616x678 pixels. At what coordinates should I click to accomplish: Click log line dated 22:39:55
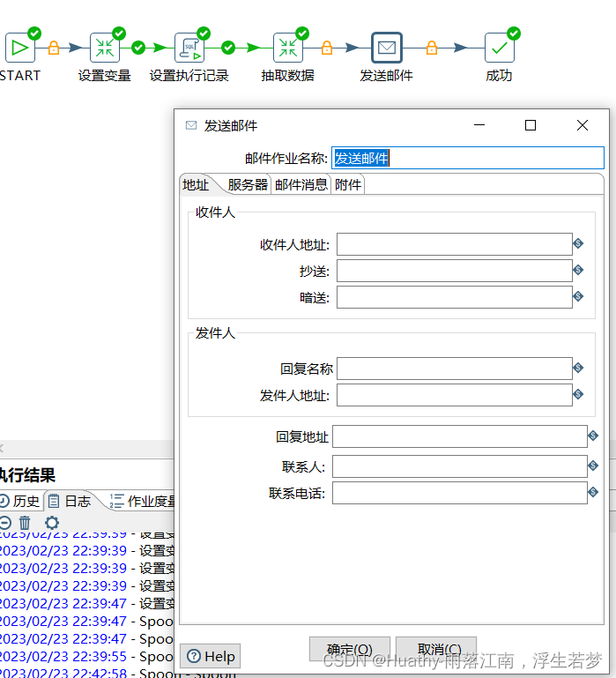click(x=86, y=656)
